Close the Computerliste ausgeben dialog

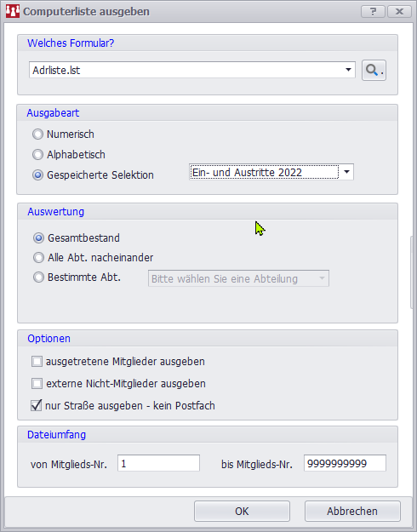coord(399,12)
